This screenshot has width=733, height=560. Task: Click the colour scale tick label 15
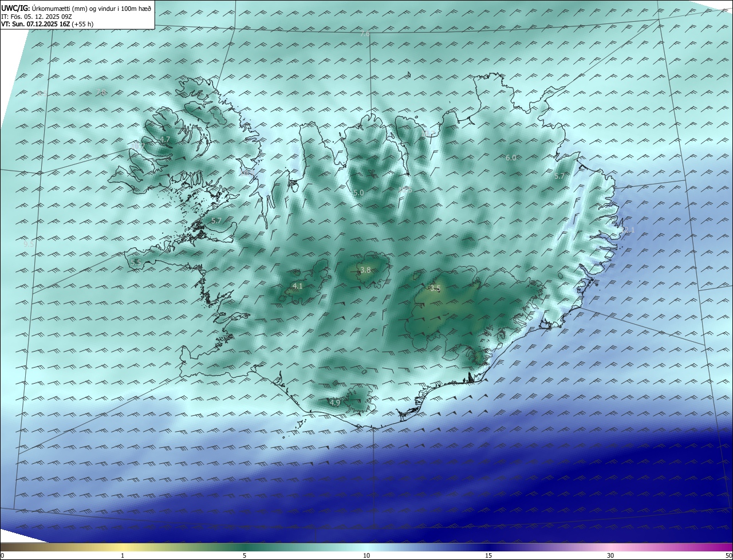488,555
